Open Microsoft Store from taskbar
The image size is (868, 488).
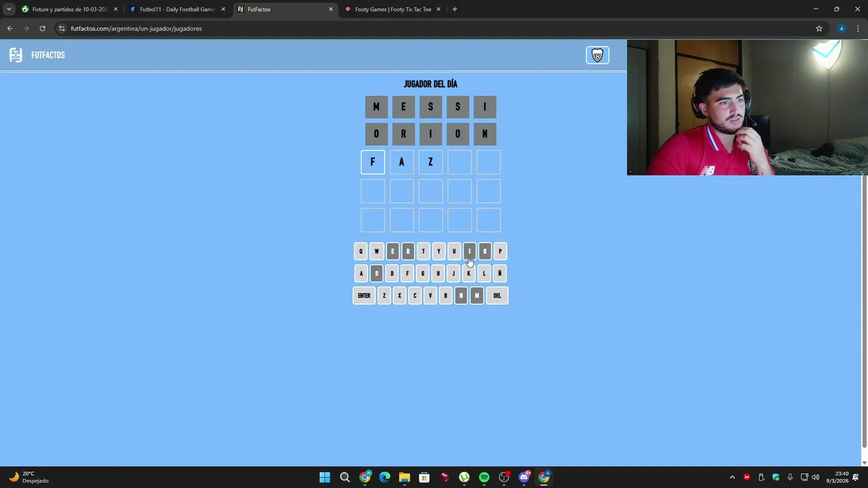(x=425, y=477)
